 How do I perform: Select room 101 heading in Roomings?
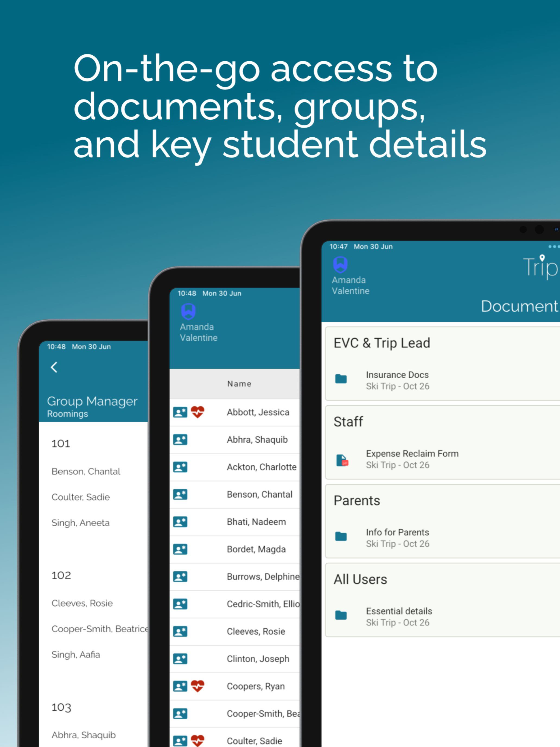tap(61, 444)
